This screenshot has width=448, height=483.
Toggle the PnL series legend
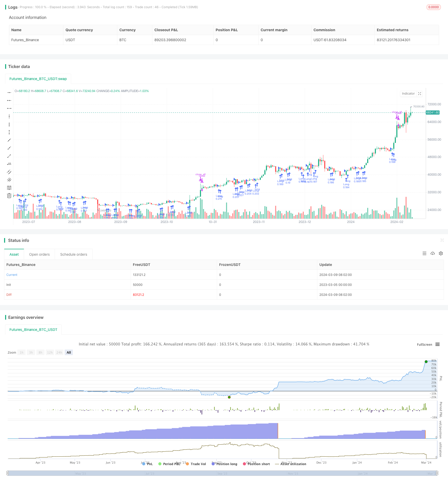(147, 464)
